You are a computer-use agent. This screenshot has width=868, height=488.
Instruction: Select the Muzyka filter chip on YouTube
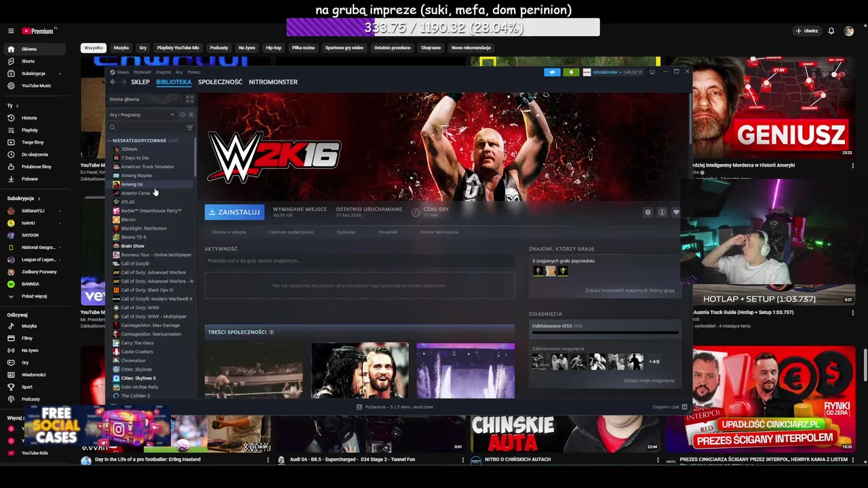pos(121,48)
